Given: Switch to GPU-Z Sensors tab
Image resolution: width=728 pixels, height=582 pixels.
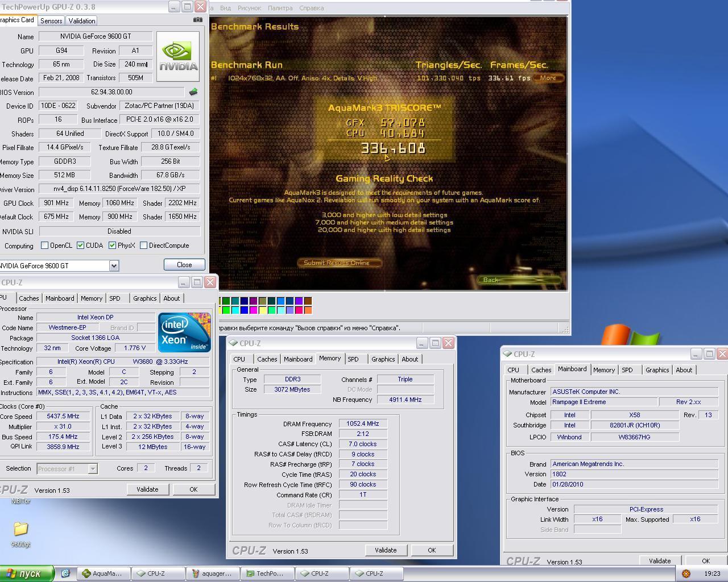Looking at the screenshot, I should (51, 20).
